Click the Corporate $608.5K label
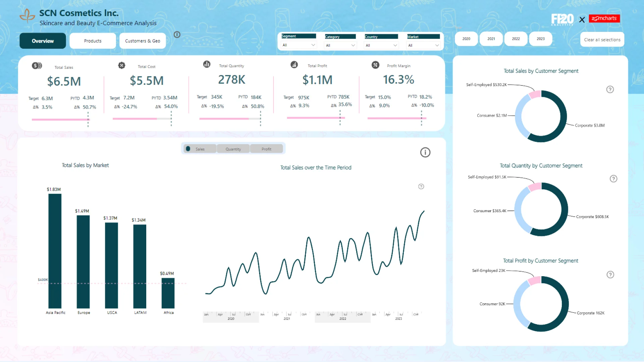Screen dimensions: 644x362 tap(592, 217)
